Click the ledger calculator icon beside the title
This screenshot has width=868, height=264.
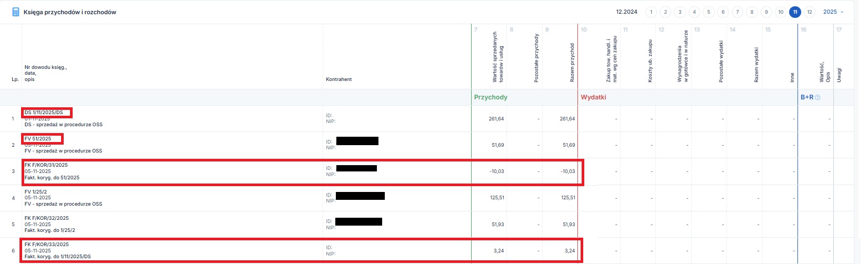[x=16, y=12]
